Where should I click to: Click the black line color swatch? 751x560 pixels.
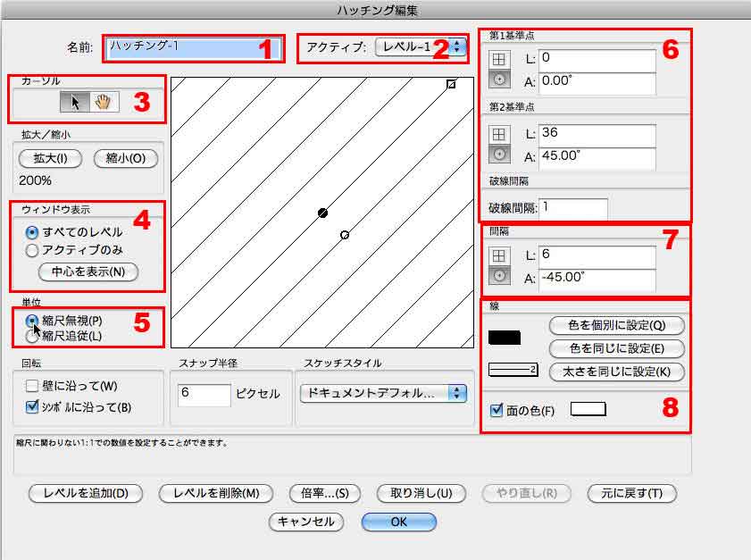pyautogui.click(x=505, y=338)
